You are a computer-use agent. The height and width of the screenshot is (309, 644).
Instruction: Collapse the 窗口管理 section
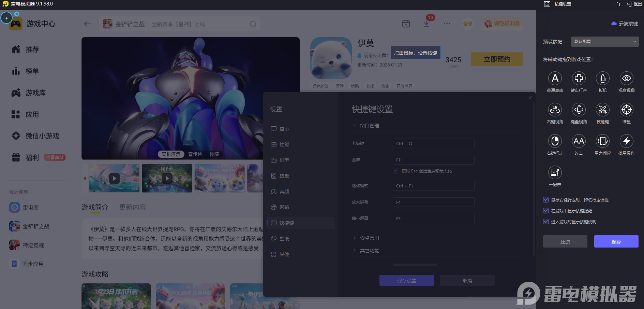click(x=366, y=126)
